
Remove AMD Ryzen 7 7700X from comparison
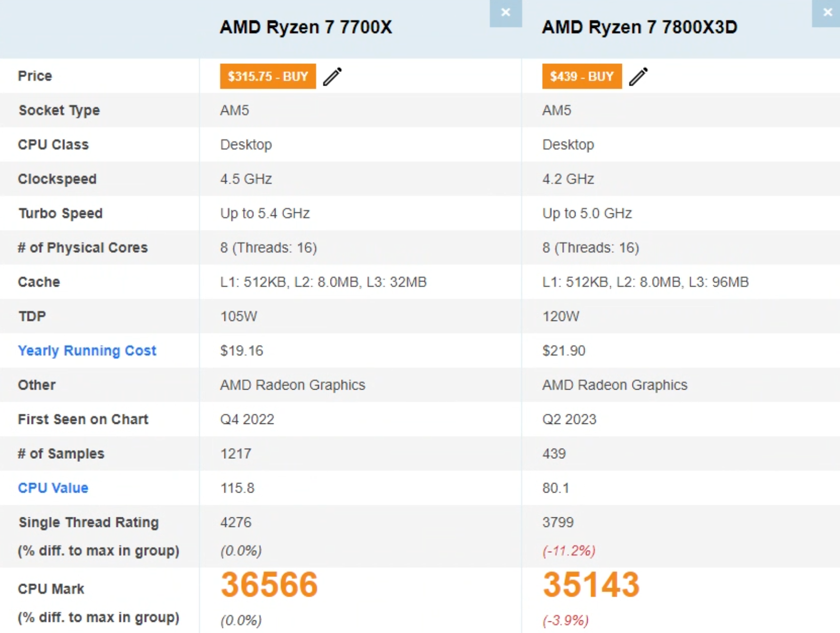pos(505,13)
